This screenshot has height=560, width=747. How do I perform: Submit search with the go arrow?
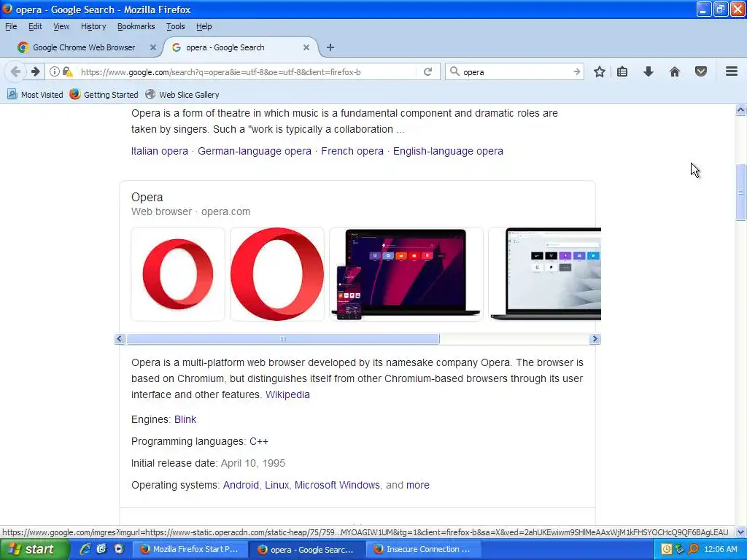click(x=577, y=72)
